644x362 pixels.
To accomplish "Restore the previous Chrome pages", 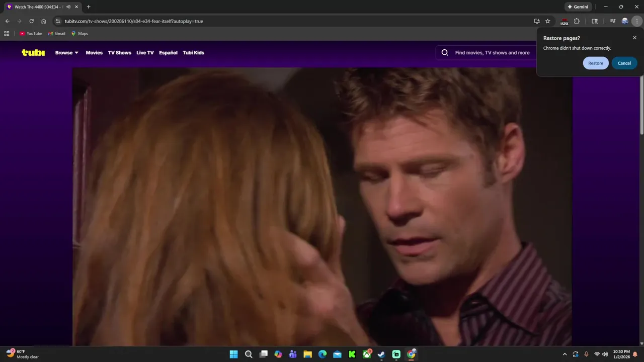I will coord(596,63).
